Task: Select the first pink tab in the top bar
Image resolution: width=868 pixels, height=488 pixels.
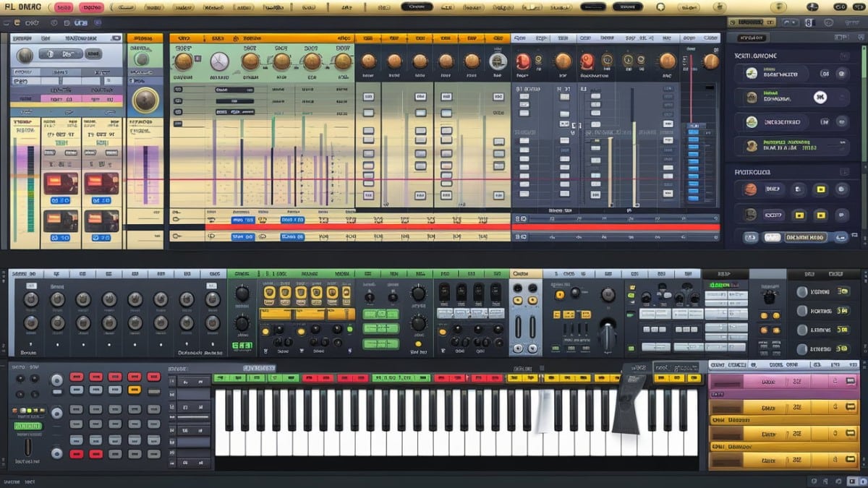Action: 64,7
